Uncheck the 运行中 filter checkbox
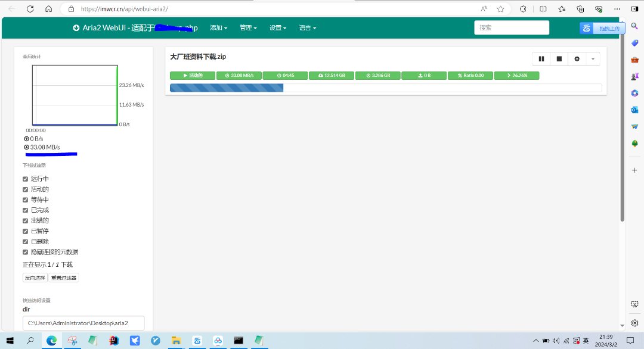This screenshot has width=644, height=349. coord(25,179)
